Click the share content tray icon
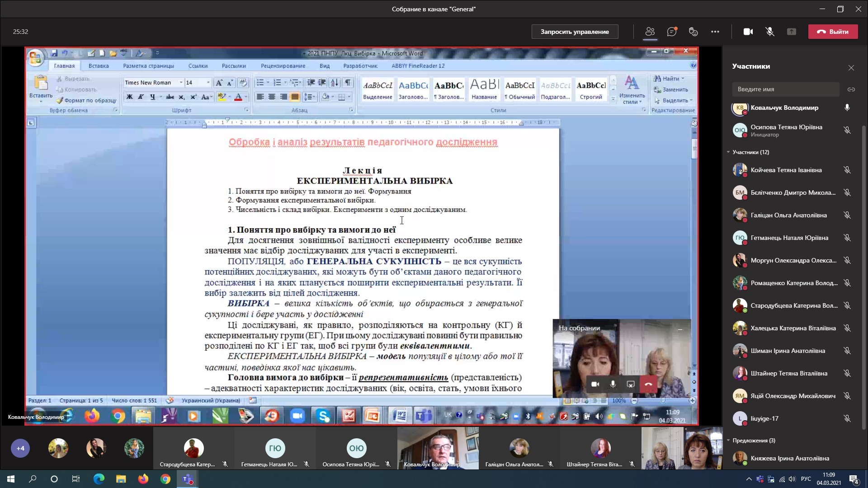Image resolution: width=868 pixels, height=488 pixels. (791, 32)
